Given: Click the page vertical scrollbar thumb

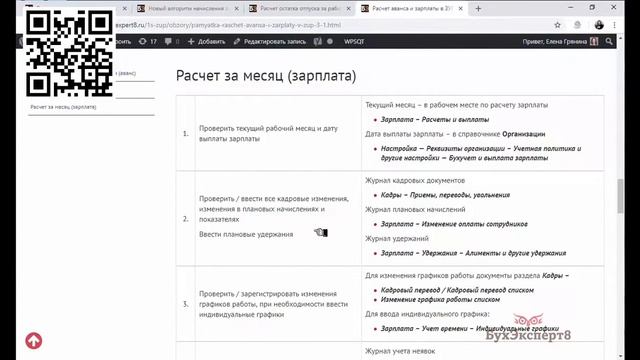Looking at the screenshot, I should pyautogui.click(x=620, y=196).
